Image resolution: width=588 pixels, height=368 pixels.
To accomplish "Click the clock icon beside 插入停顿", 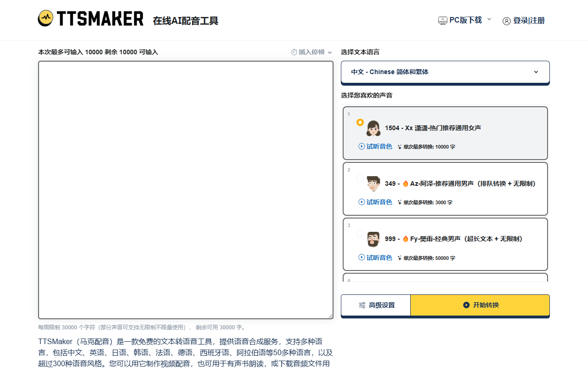I will click(294, 52).
